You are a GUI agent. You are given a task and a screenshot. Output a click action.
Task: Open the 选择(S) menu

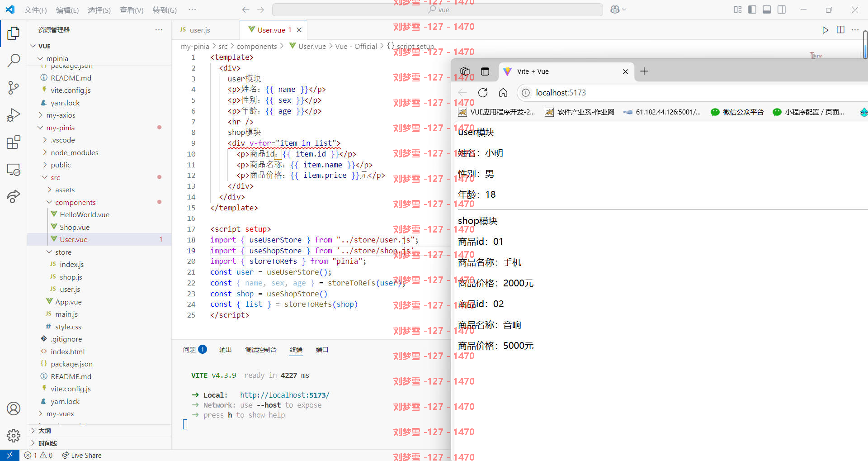[x=99, y=10]
